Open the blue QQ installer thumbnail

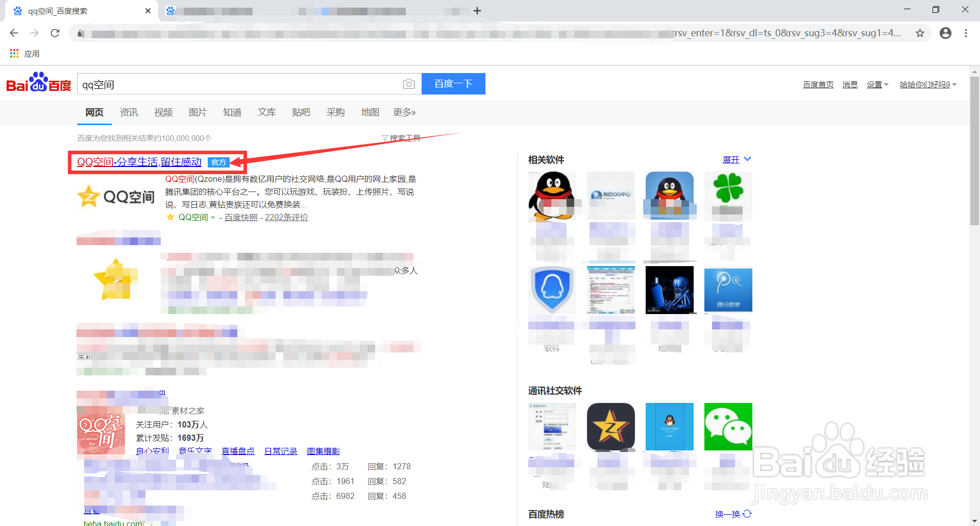tap(670, 427)
